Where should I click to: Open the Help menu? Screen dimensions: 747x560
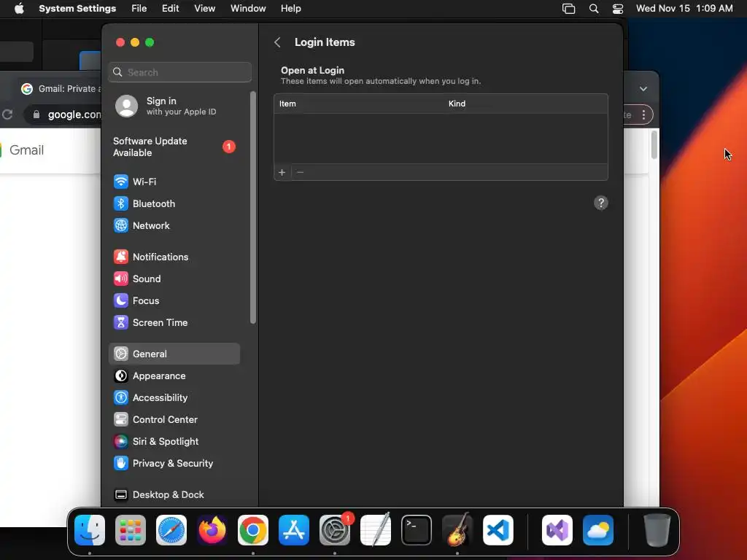[x=290, y=9]
